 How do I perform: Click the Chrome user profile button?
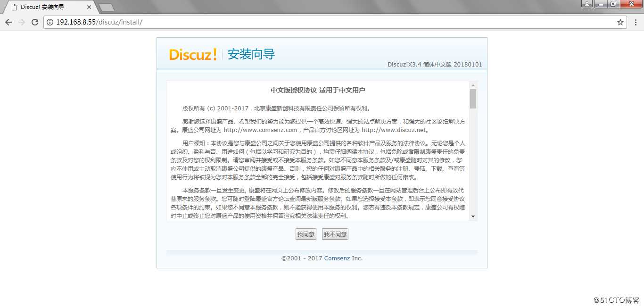pos(587,4)
